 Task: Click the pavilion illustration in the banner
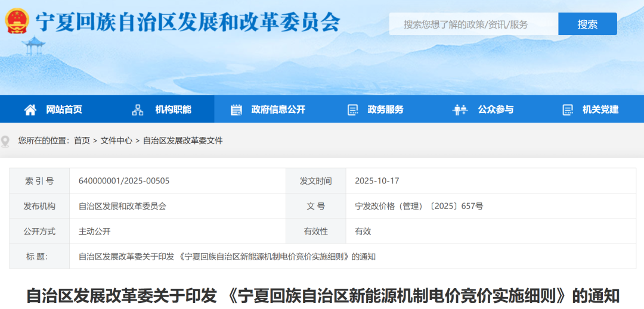(x=34, y=46)
